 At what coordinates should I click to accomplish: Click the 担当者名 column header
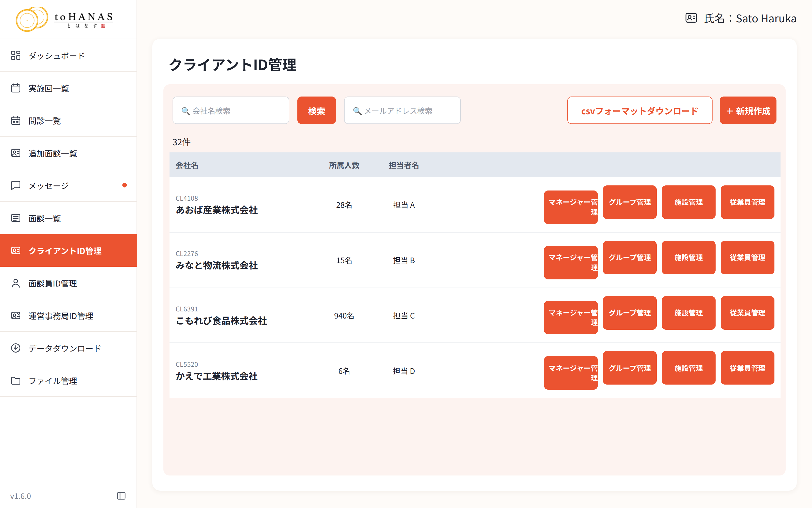pos(404,165)
